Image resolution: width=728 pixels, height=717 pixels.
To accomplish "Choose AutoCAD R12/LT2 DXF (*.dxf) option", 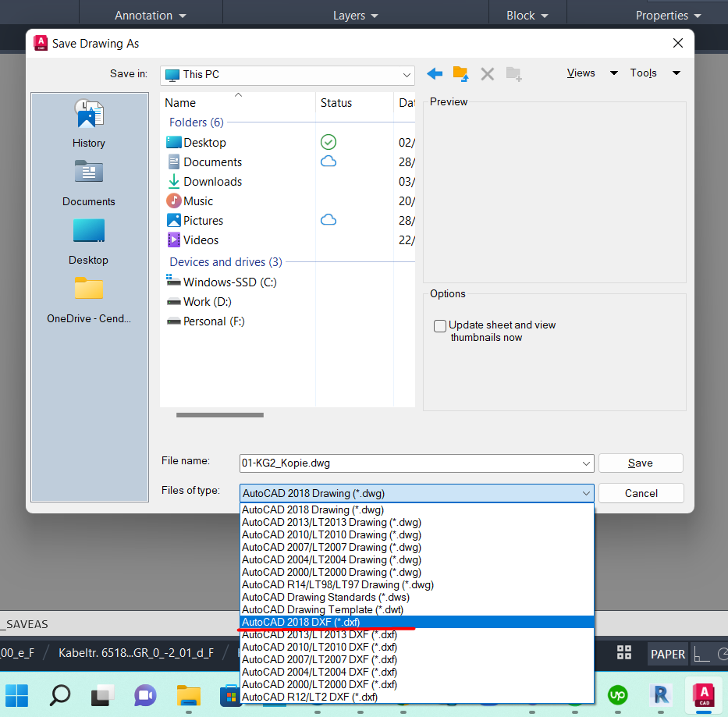I will pyautogui.click(x=417, y=697).
